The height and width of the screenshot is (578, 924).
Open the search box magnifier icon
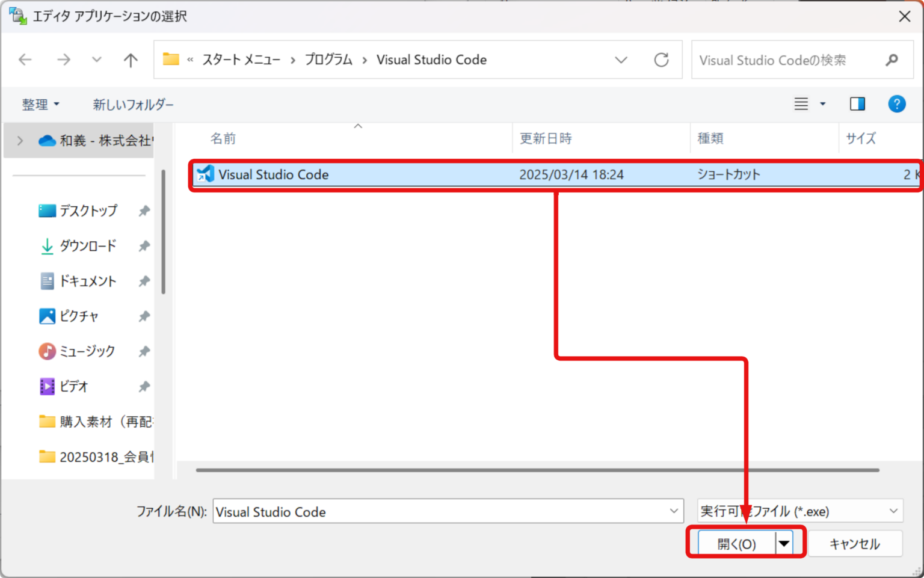click(x=891, y=60)
